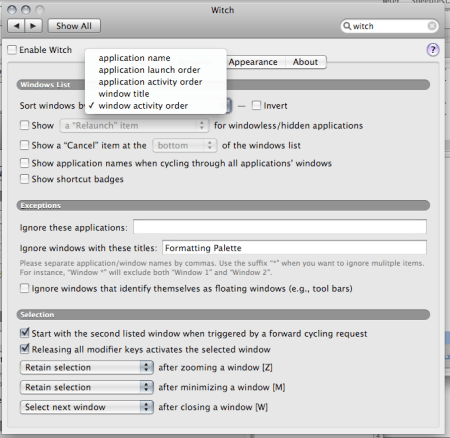Open the About tab
This screenshot has width=450, height=438.
coord(305,62)
